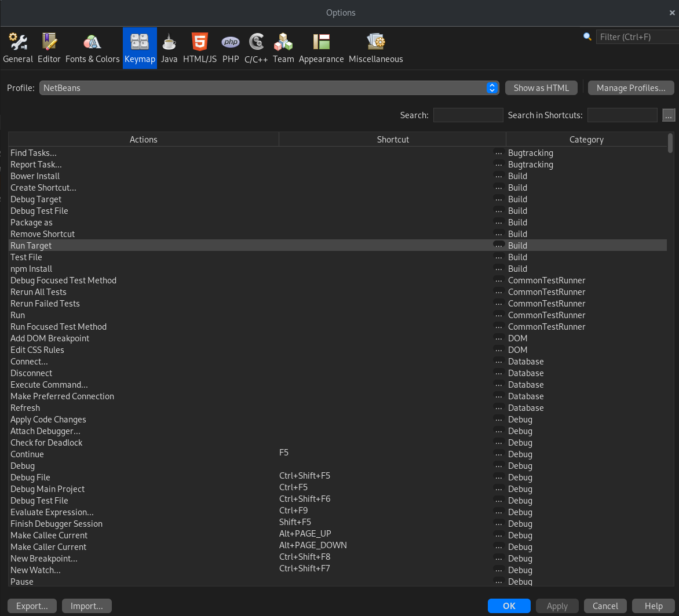The image size is (679, 616).
Task: Click Show as HTML button
Action: [541, 88]
